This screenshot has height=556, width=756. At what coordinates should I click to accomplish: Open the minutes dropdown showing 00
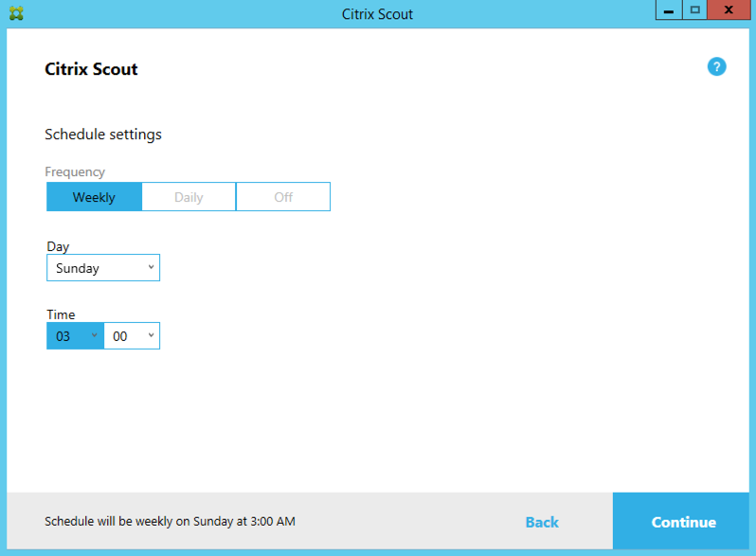click(x=132, y=335)
